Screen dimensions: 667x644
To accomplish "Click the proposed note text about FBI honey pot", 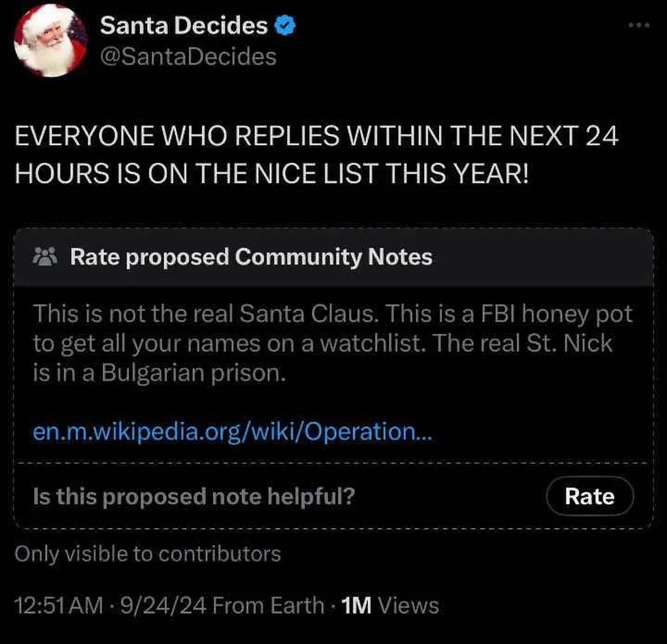I will pyautogui.click(x=333, y=343).
